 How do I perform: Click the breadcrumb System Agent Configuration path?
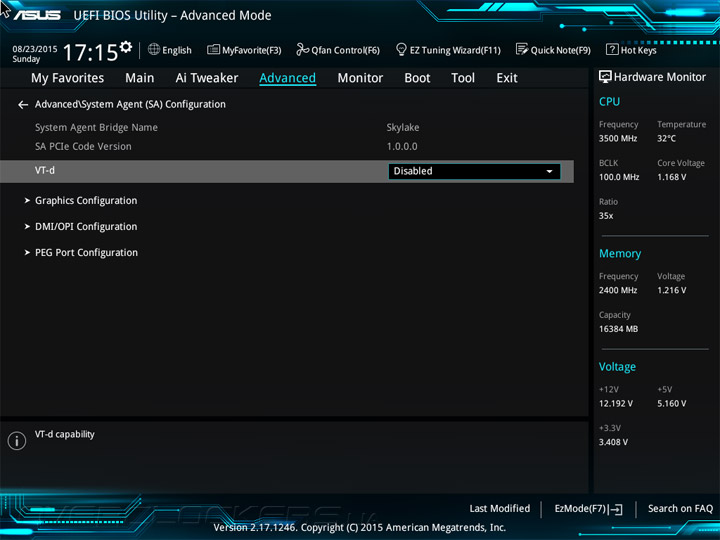point(130,105)
